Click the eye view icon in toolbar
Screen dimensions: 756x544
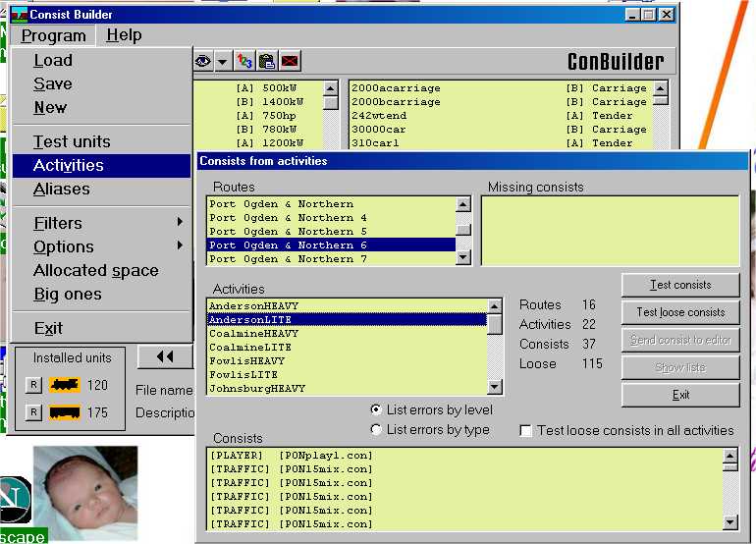(203, 61)
